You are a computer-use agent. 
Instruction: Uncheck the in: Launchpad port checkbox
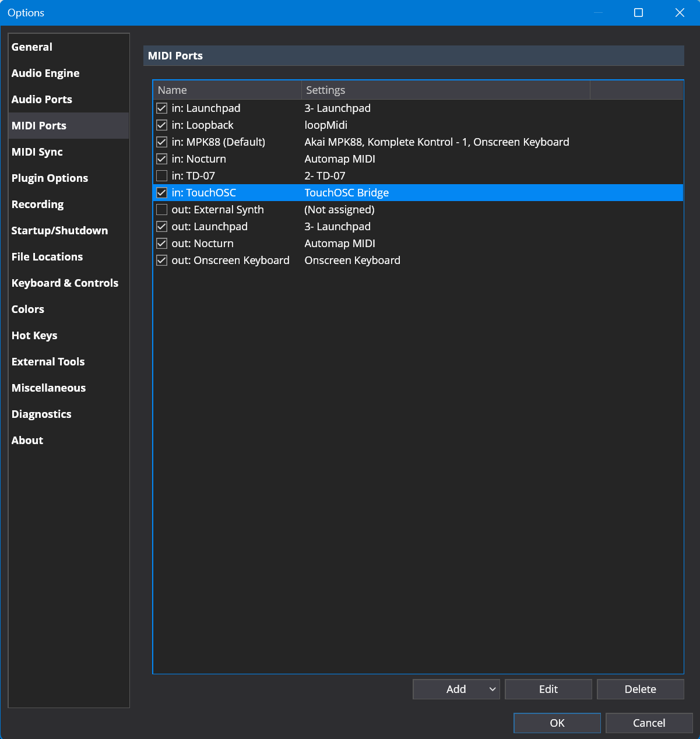click(162, 108)
